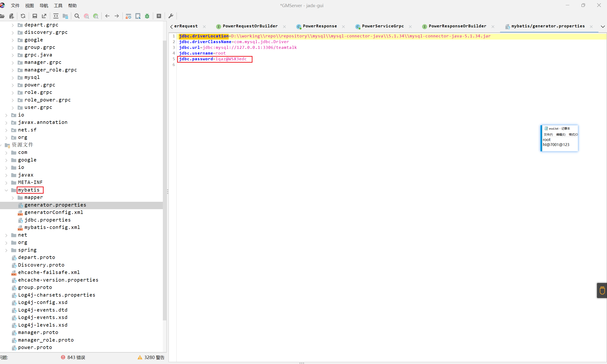Click the sync with editor icon

pos(56,16)
